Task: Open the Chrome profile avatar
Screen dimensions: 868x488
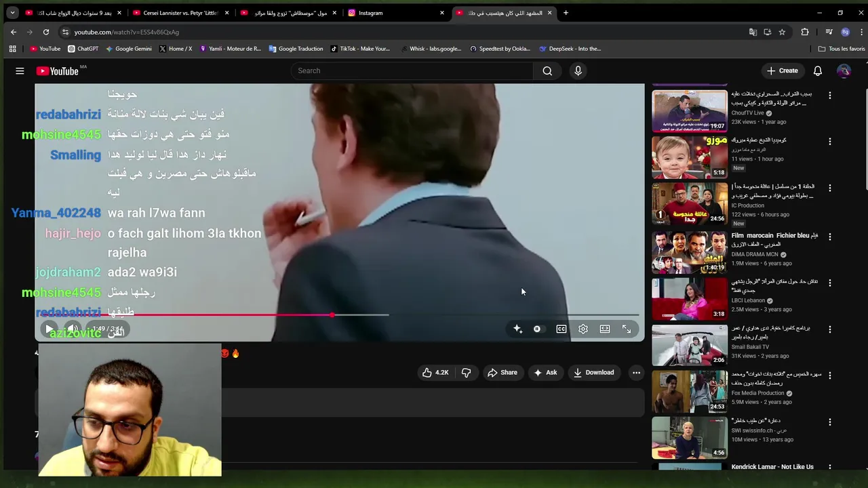Action: (845, 32)
